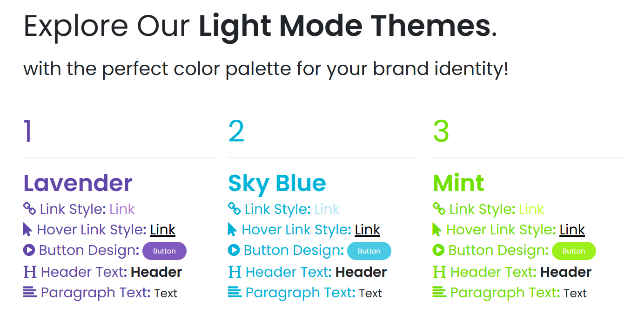Click the purple Lavender Button

pyautogui.click(x=164, y=251)
